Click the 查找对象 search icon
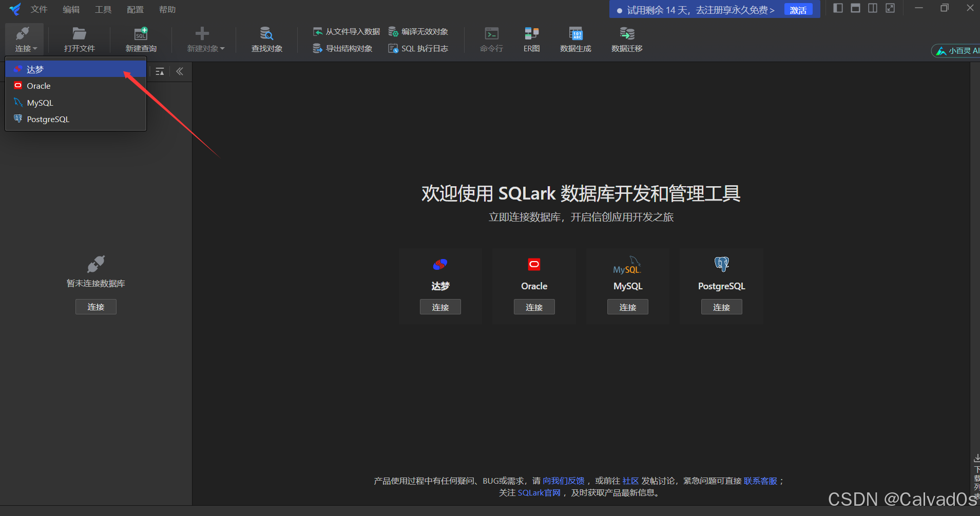 pyautogui.click(x=266, y=33)
